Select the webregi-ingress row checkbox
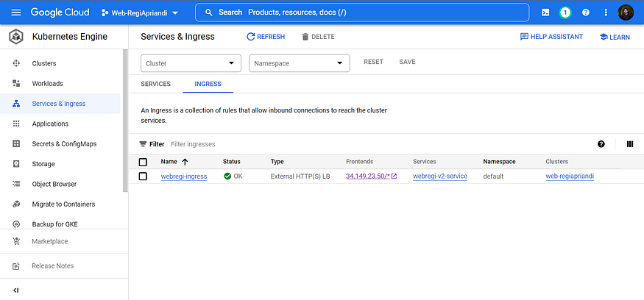The image size is (644, 300). coord(144,176)
